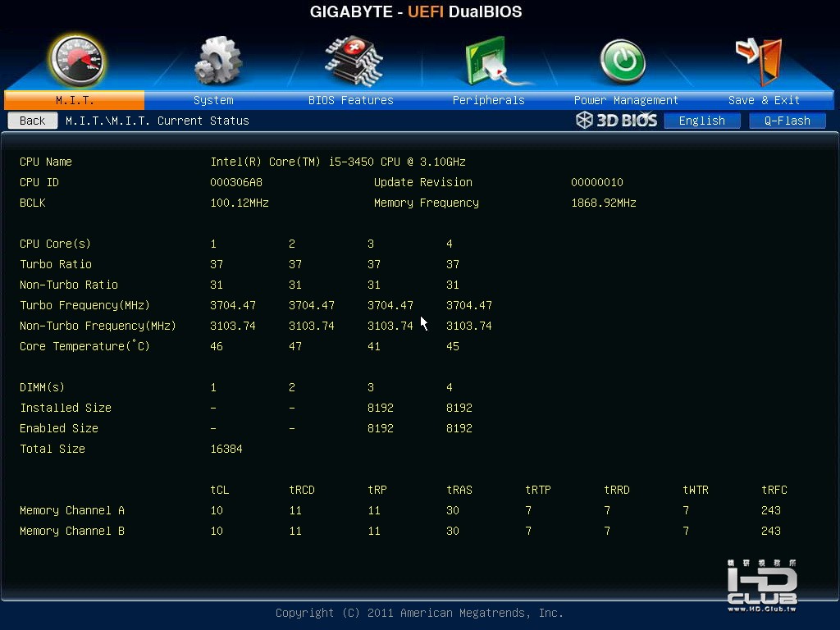Select the tWTR column header
Image resolution: width=840 pixels, height=630 pixels.
pos(696,490)
